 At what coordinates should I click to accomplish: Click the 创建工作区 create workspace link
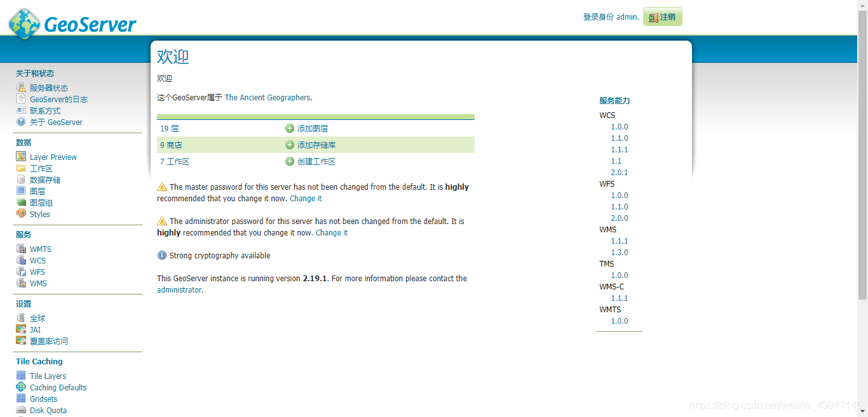pos(316,161)
